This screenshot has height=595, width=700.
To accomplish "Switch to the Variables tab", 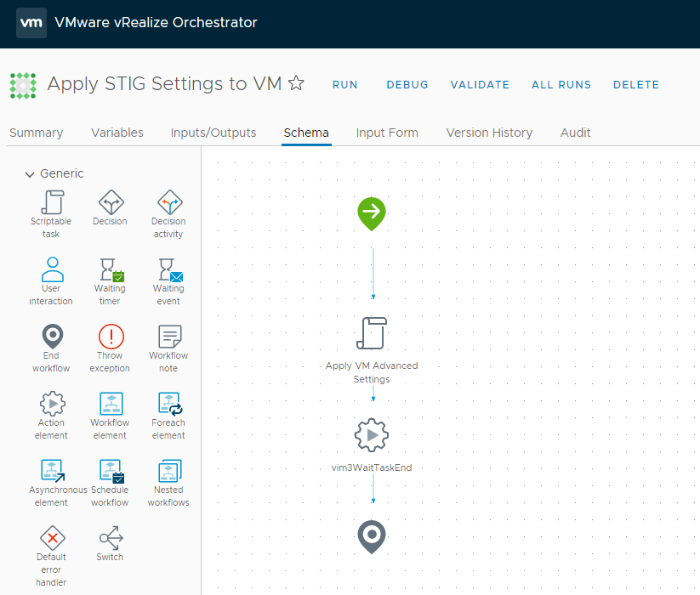I will (x=117, y=133).
